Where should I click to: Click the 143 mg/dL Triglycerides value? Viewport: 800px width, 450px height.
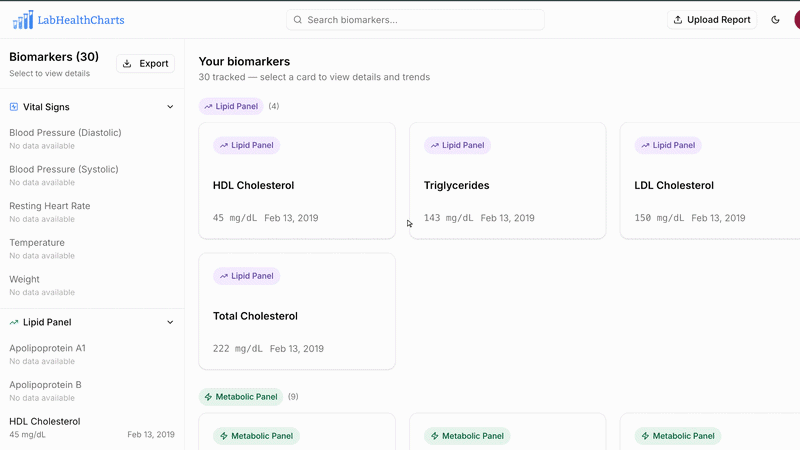click(x=448, y=218)
